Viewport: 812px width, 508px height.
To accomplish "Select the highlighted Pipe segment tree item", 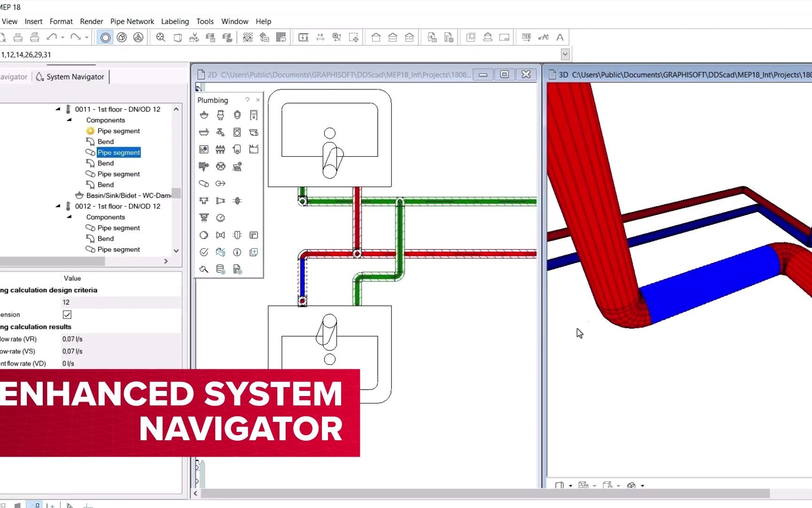I will pyautogui.click(x=118, y=152).
